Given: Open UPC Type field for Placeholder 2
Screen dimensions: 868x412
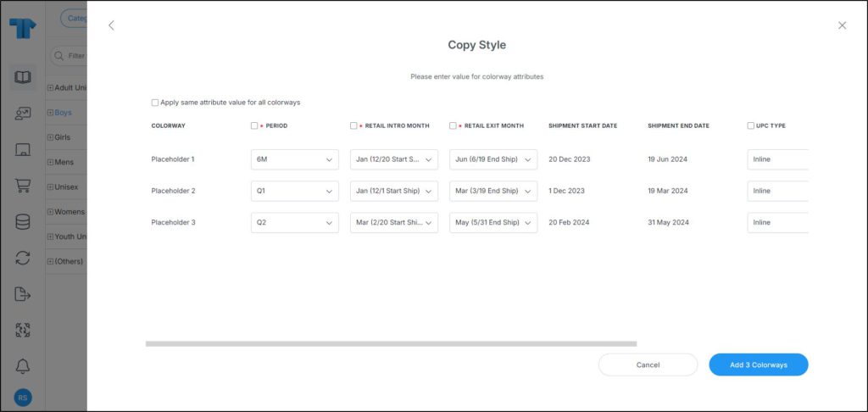Looking at the screenshot, I should (778, 191).
